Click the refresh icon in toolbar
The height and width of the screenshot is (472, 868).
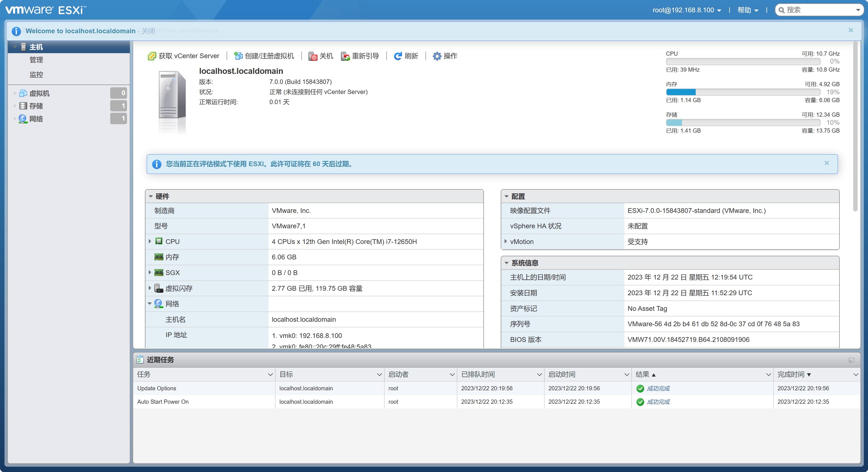(x=398, y=56)
